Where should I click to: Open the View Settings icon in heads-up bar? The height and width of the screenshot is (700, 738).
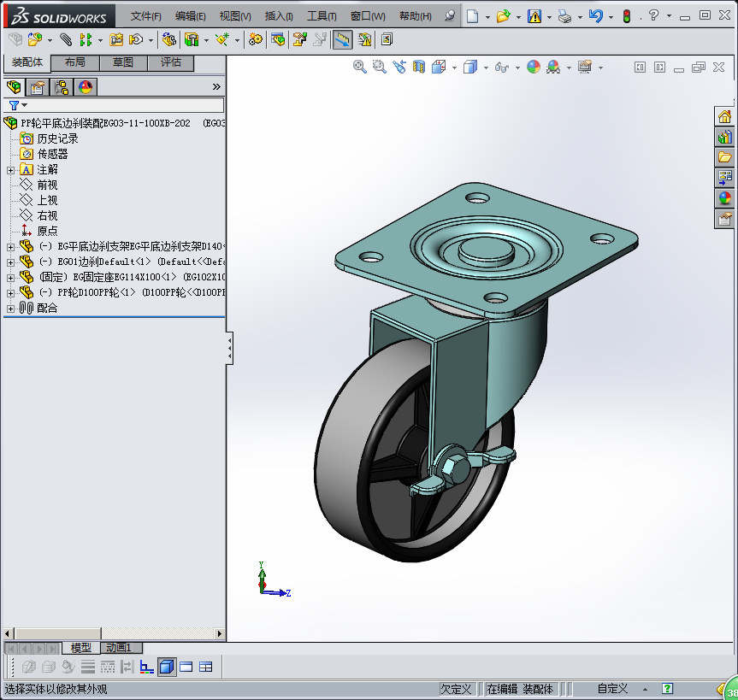click(585, 67)
